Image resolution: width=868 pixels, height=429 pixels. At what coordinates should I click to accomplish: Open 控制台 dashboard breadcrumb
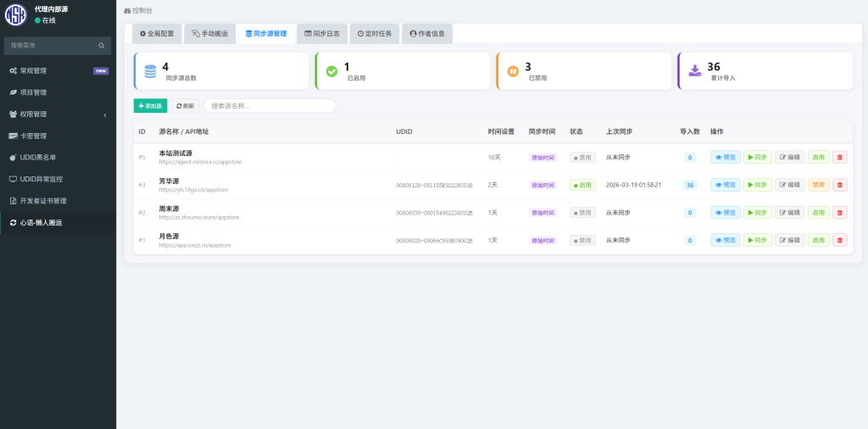tap(139, 11)
